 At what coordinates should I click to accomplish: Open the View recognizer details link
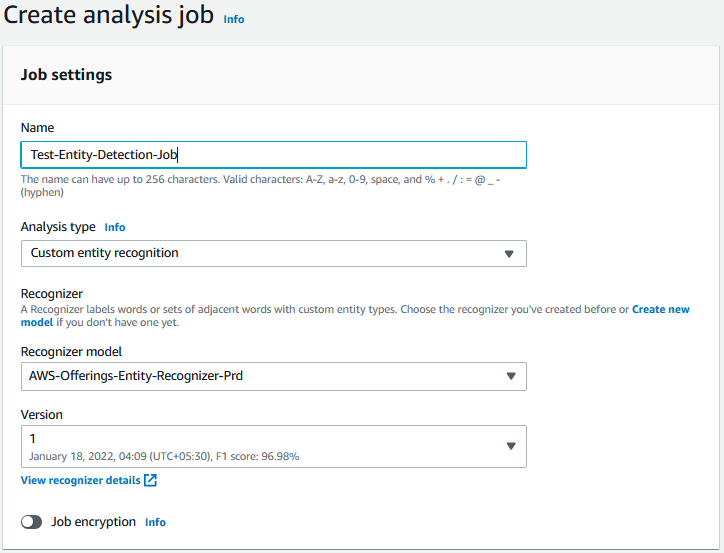tap(81, 480)
